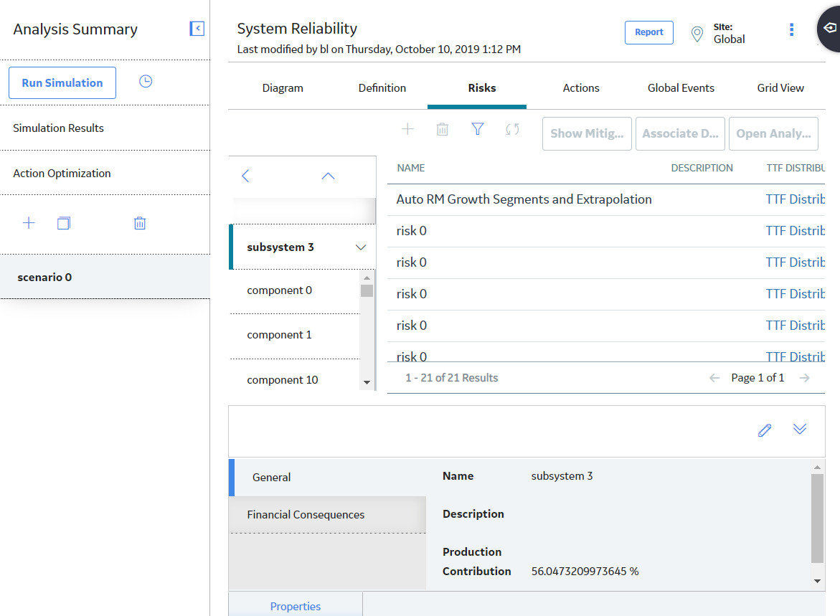Viewport: 840px width, 616px height.
Task: Click component tree scrollbar down arrow
Action: click(367, 382)
